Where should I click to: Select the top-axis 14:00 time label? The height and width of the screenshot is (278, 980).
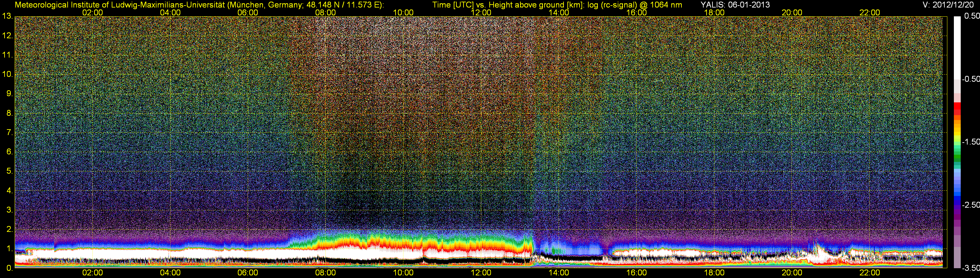[x=559, y=12]
